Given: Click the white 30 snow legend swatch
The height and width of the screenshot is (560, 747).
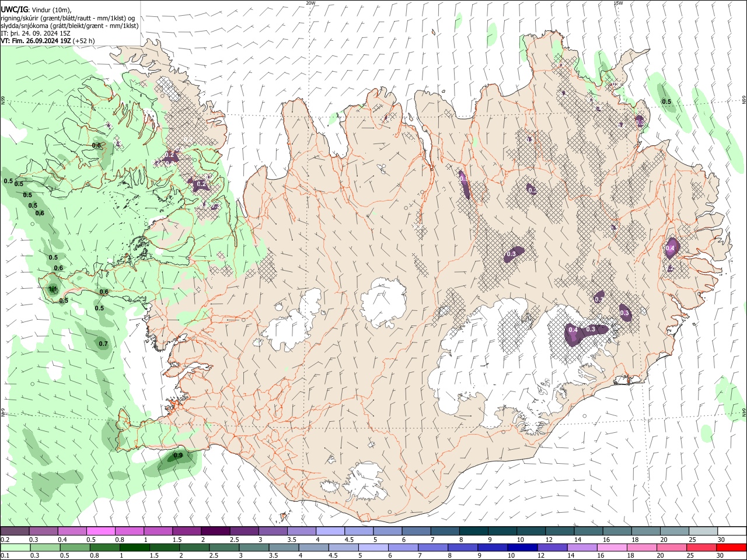Looking at the screenshot, I should tap(732, 531).
